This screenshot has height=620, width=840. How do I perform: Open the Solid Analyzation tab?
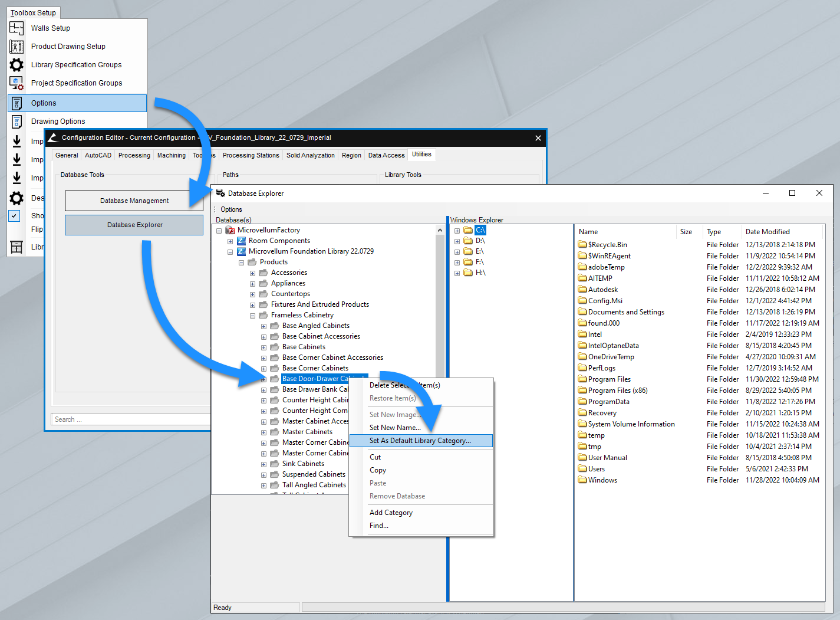[310, 155]
